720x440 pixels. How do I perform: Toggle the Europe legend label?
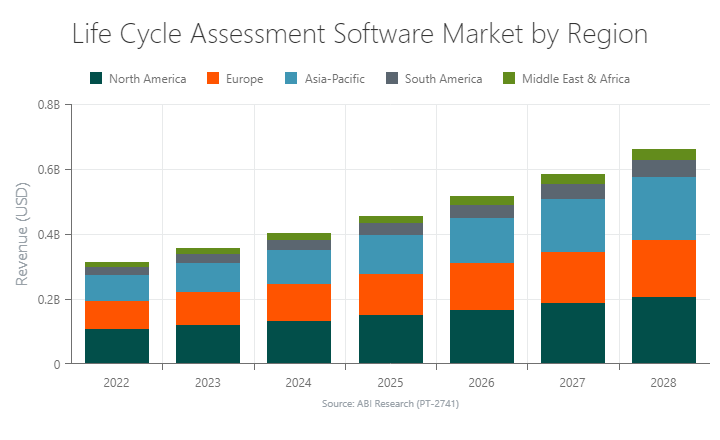244,79
